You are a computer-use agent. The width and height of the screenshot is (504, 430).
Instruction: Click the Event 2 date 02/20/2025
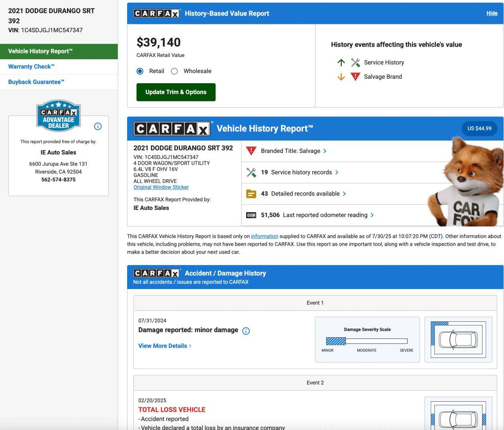pos(152,401)
